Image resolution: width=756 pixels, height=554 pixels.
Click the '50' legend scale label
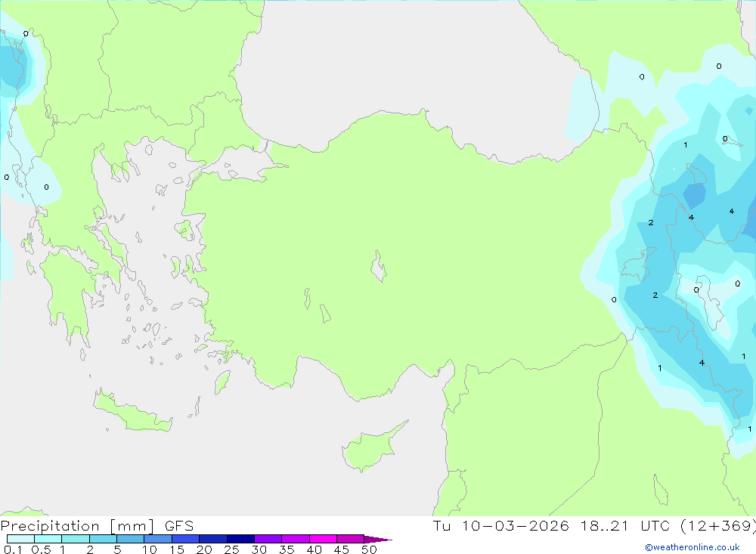370,549
